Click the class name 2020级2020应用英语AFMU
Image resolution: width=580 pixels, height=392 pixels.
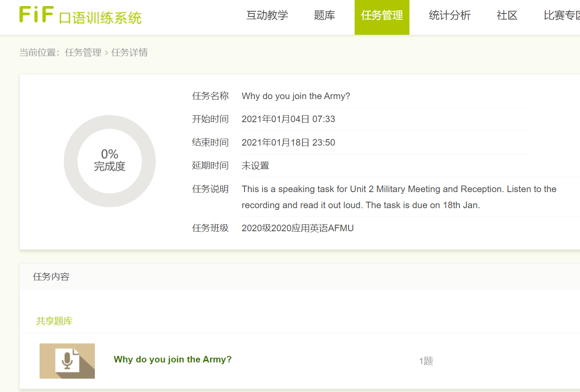tap(298, 228)
